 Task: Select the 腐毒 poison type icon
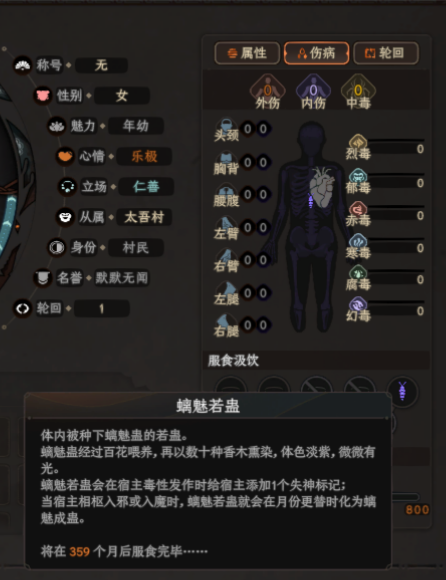pyautogui.click(x=358, y=274)
